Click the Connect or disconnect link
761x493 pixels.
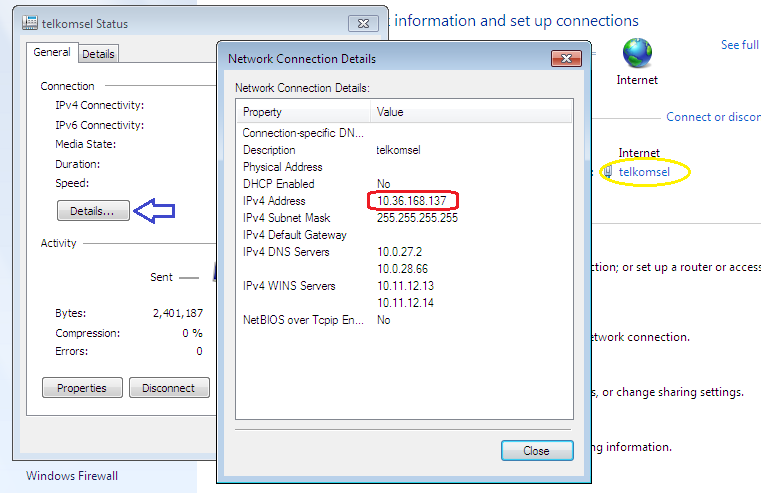pyautogui.click(x=713, y=117)
